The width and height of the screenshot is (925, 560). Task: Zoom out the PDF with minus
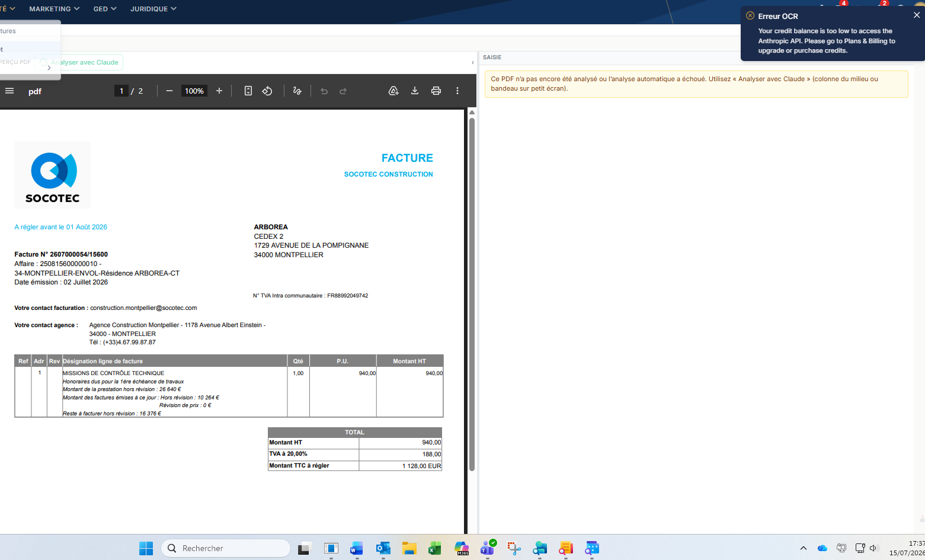[x=169, y=91]
